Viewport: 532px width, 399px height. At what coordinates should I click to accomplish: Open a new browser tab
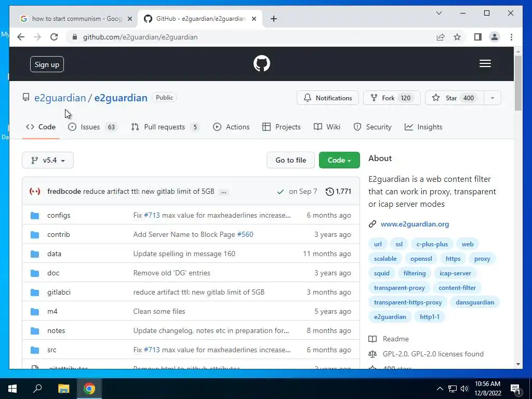(x=274, y=19)
